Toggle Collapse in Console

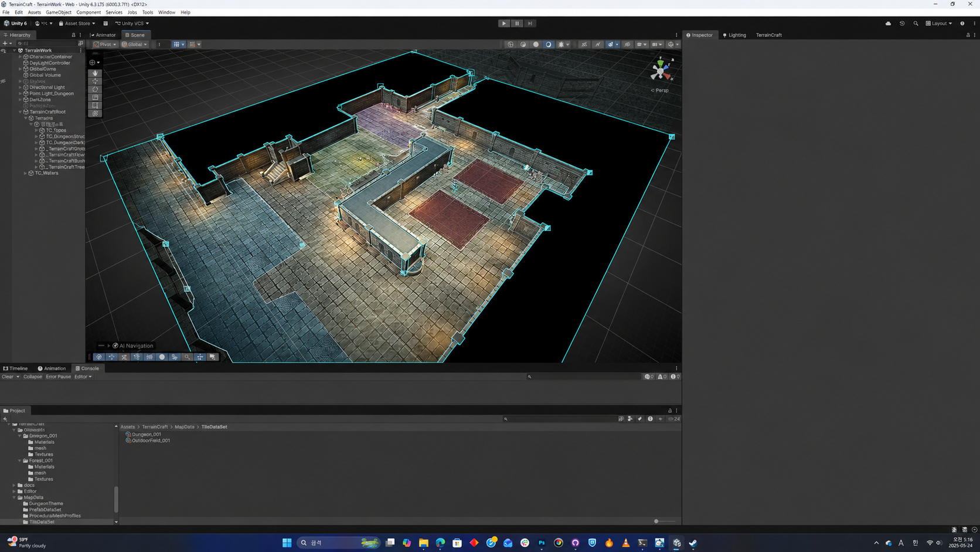33,377
